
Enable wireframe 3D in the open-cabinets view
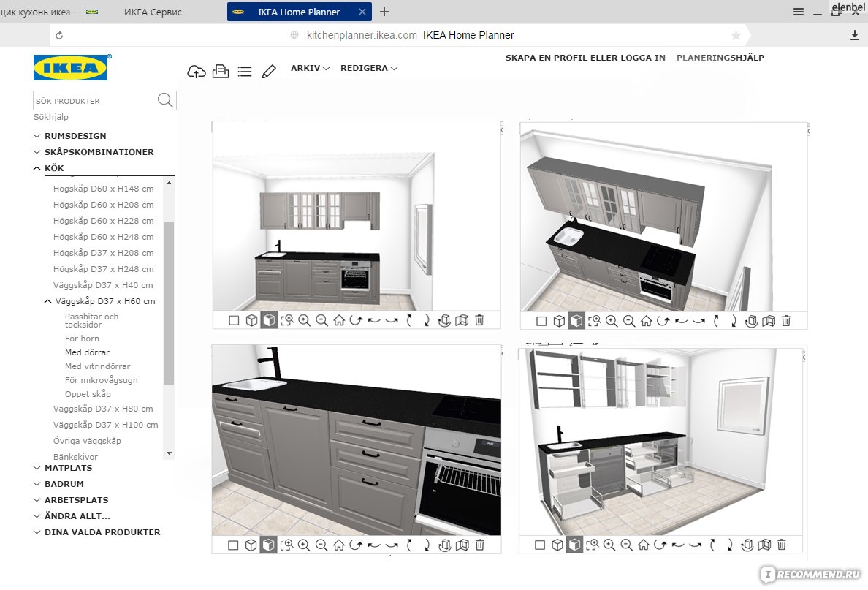pos(557,545)
